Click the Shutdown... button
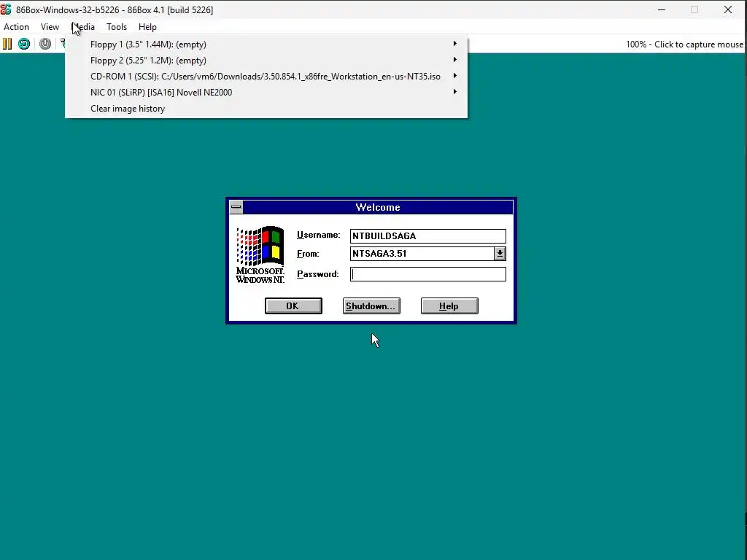The image size is (747, 560). 371,306
